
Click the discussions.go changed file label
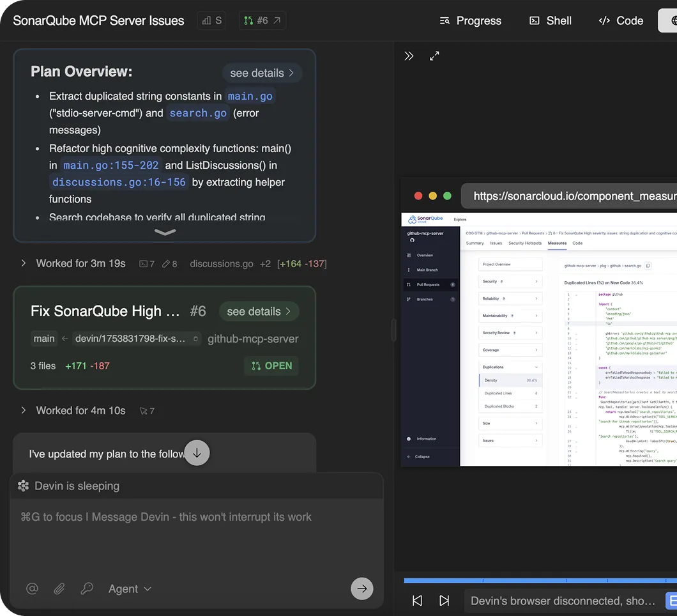click(x=222, y=263)
